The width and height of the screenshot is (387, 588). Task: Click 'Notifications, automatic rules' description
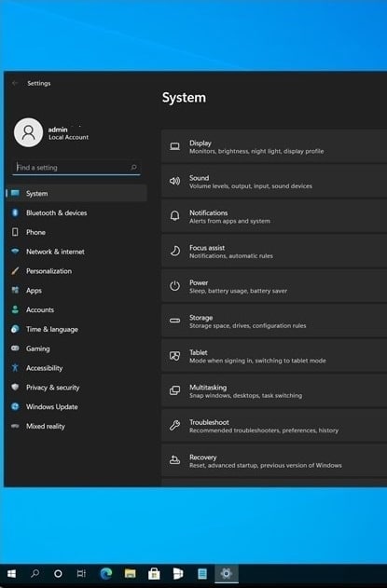click(x=231, y=256)
